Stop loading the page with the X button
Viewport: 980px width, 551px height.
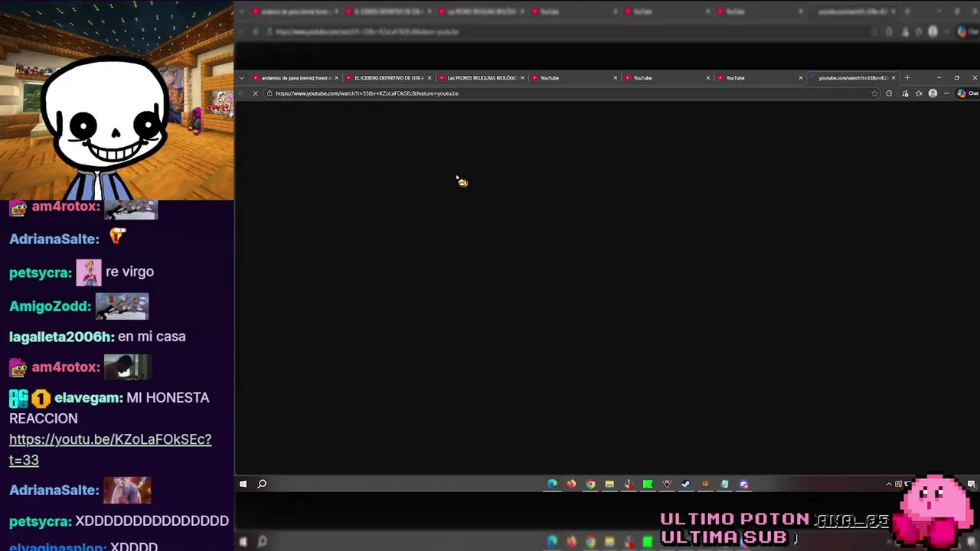click(256, 93)
